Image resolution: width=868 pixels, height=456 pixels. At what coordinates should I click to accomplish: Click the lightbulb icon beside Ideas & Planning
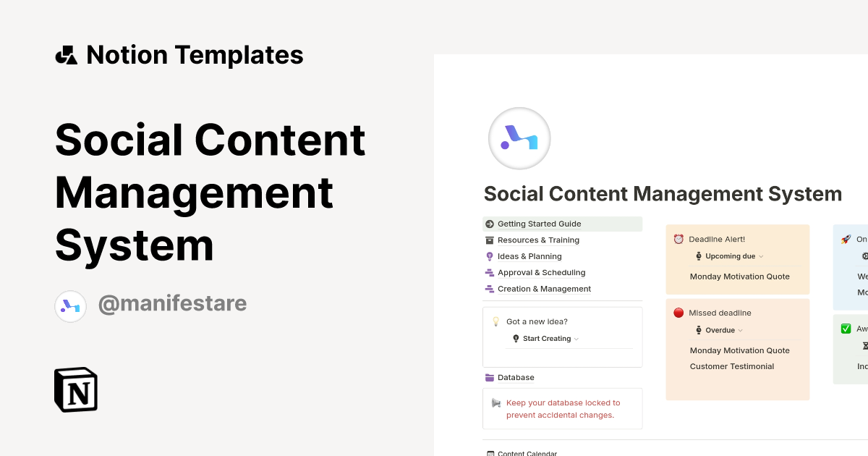[x=490, y=256]
